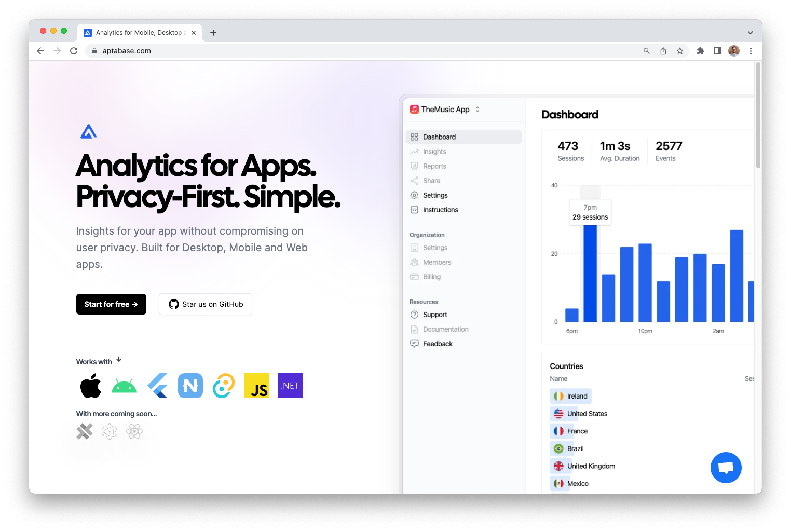Open the blue chat support bubble
Viewport: 791px width, 532px height.
point(726,468)
